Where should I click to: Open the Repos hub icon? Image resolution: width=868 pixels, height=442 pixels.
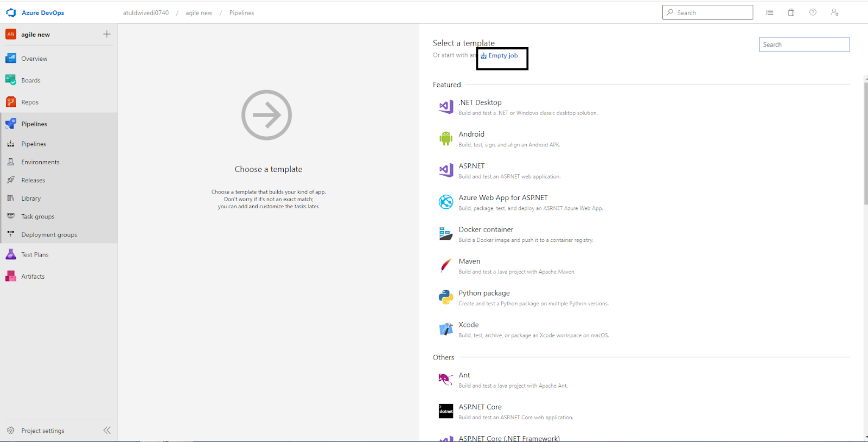point(11,102)
